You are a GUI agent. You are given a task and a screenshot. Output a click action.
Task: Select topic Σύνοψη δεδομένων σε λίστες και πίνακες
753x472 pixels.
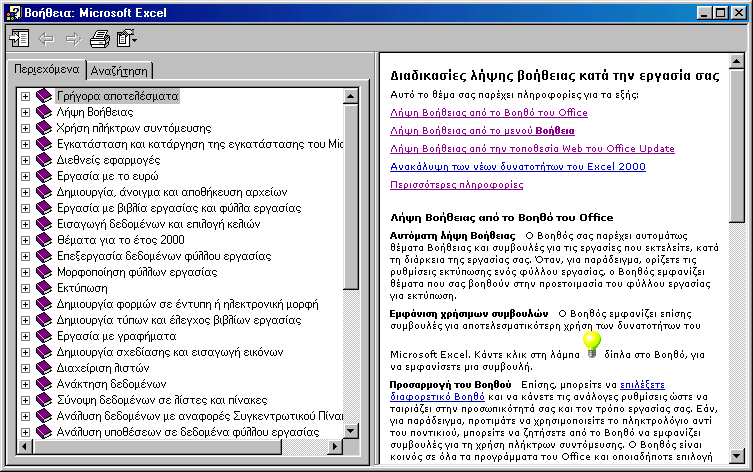162,400
